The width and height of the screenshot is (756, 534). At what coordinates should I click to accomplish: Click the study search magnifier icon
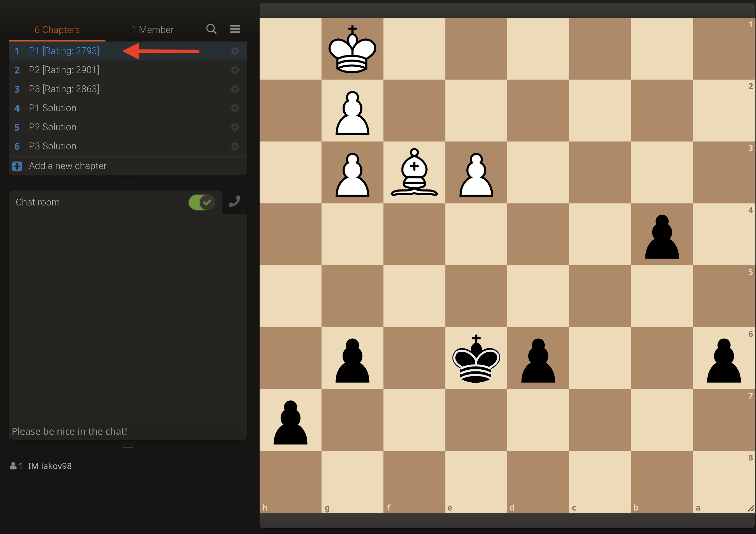click(211, 29)
